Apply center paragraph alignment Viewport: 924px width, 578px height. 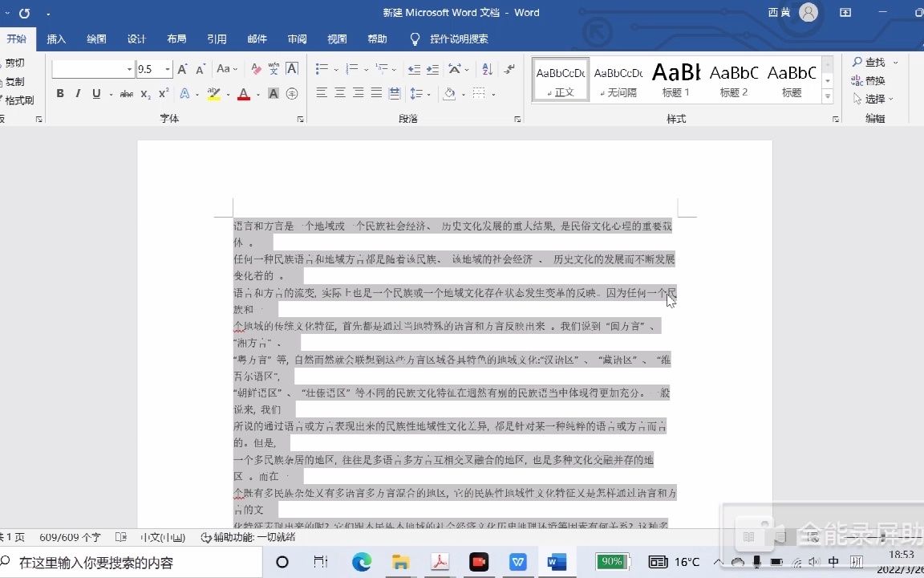(x=340, y=94)
